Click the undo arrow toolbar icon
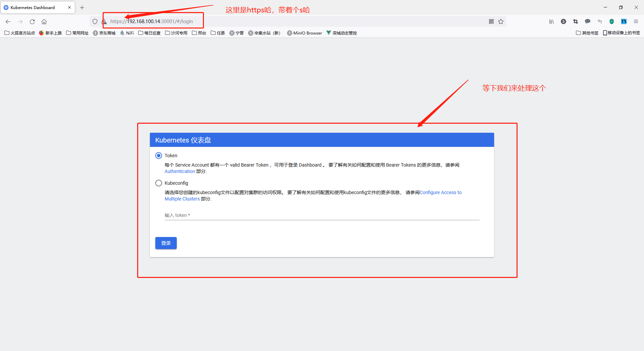Image resolution: width=644 pixels, height=351 pixels. [600, 21]
